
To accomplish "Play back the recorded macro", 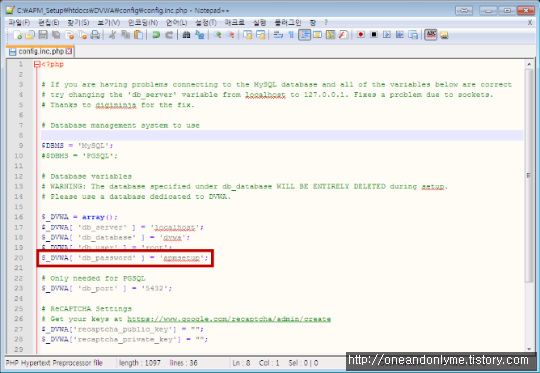I will pos(387,35).
